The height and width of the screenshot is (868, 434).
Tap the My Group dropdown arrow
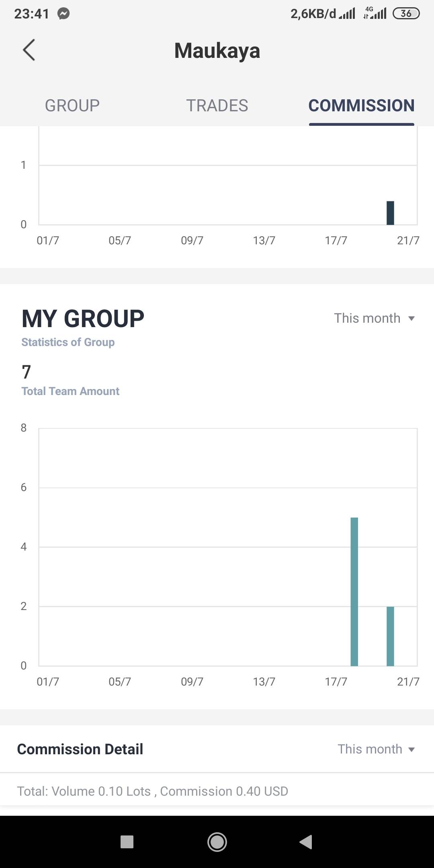point(411,319)
